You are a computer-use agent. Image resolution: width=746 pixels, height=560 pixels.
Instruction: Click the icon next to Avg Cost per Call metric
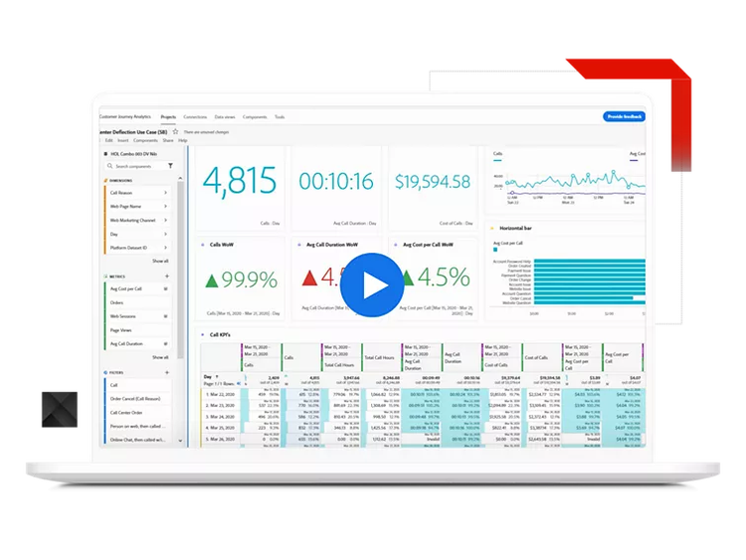click(164, 288)
